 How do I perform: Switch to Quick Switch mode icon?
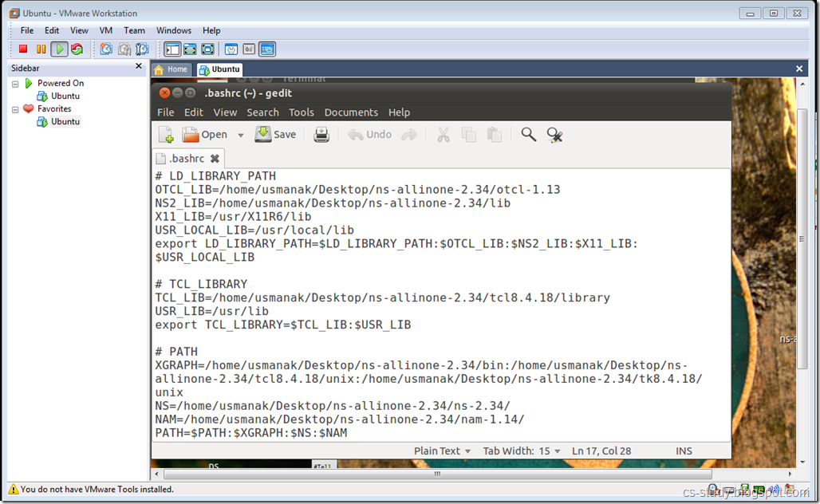[190, 49]
